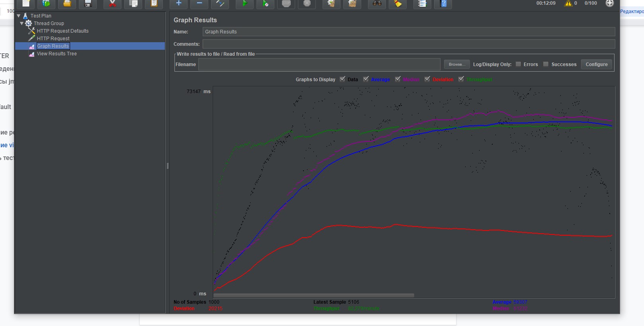Viewport: 644px width, 326px height.
Task: Click the Search binoculars toolbar icon
Action: click(x=377, y=4)
